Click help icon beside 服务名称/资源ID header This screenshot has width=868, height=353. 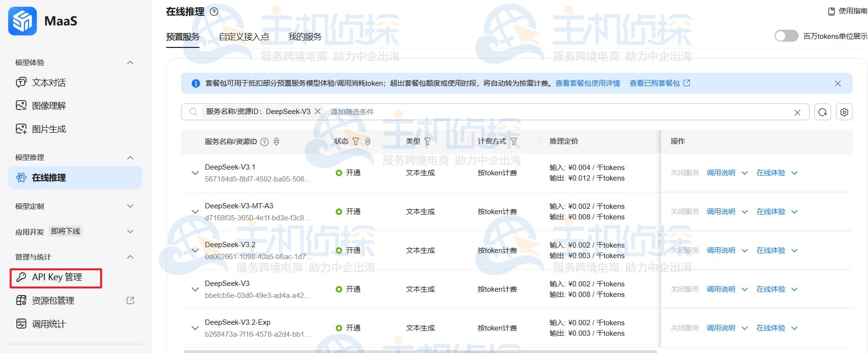tap(264, 142)
